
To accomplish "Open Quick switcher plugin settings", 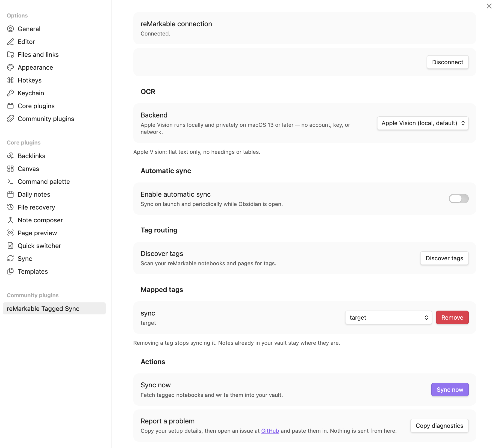I will [x=54, y=246].
